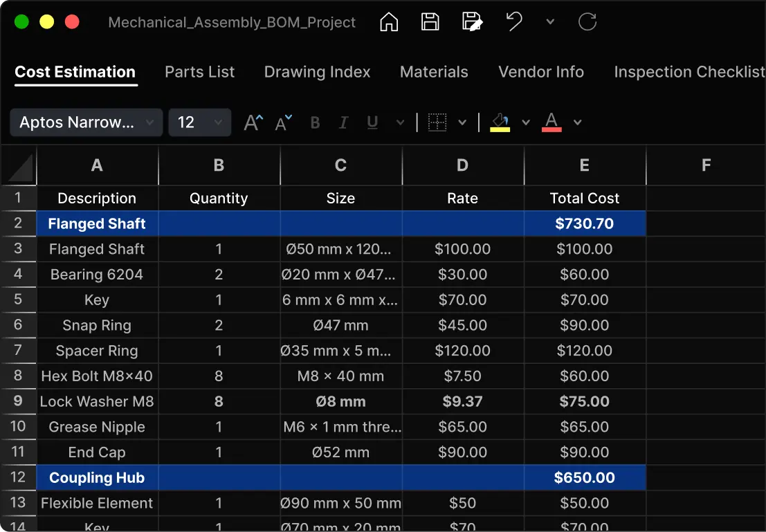The height and width of the screenshot is (532, 766).
Task: Click the Home icon in title bar
Action: [389, 22]
